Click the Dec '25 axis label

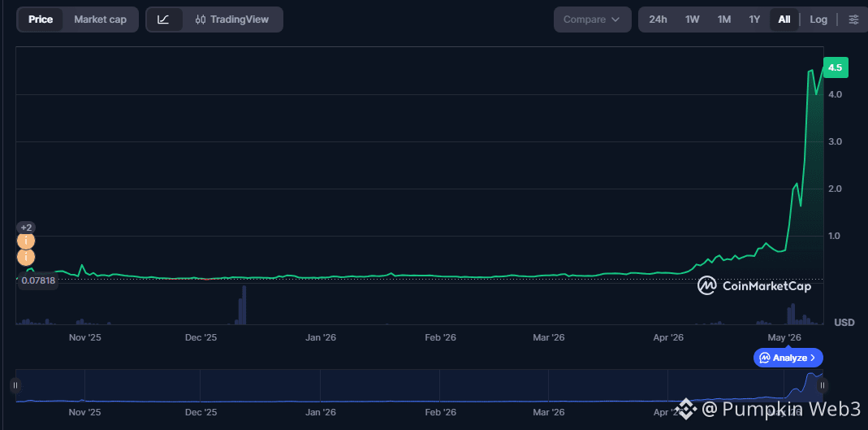pyautogui.click(x=201, y=337)
